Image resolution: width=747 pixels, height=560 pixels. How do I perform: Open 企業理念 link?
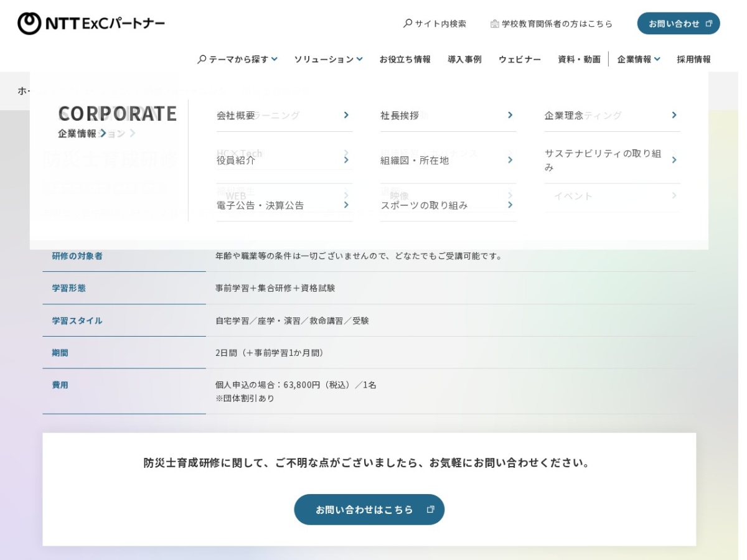[613, 115]
